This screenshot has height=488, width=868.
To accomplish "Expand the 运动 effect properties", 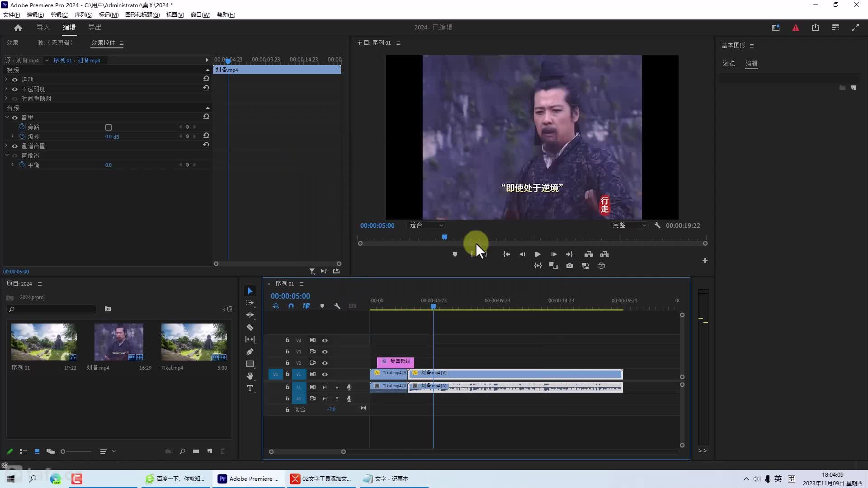I will point(6,79).
